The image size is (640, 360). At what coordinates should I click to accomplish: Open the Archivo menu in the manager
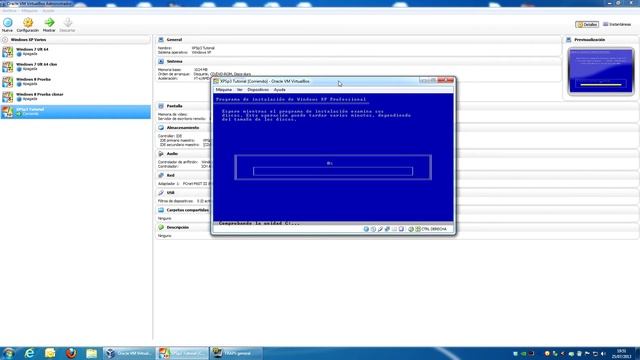(10, 11)
